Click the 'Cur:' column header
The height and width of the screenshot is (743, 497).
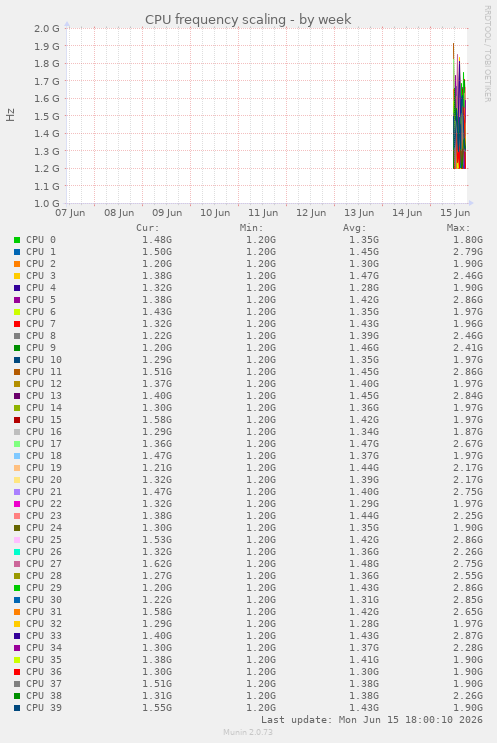tap(148, 228)
